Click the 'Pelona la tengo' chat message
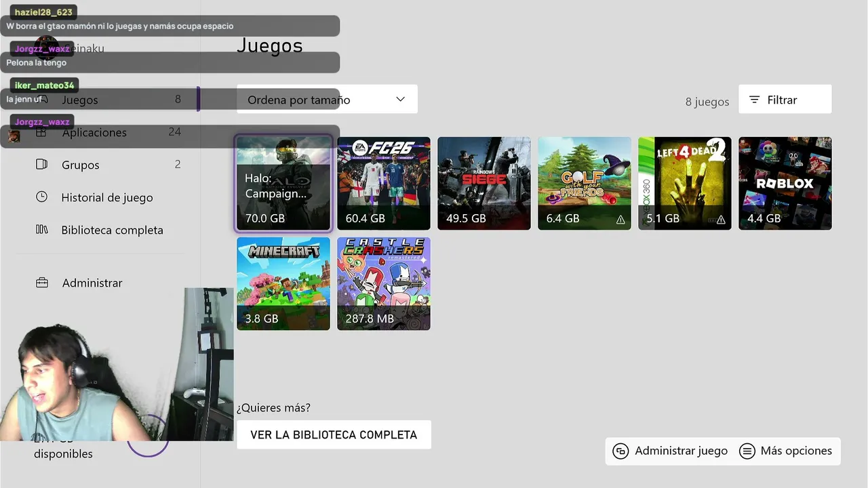This screenshot has height=488, width=868. click(37, 62)
